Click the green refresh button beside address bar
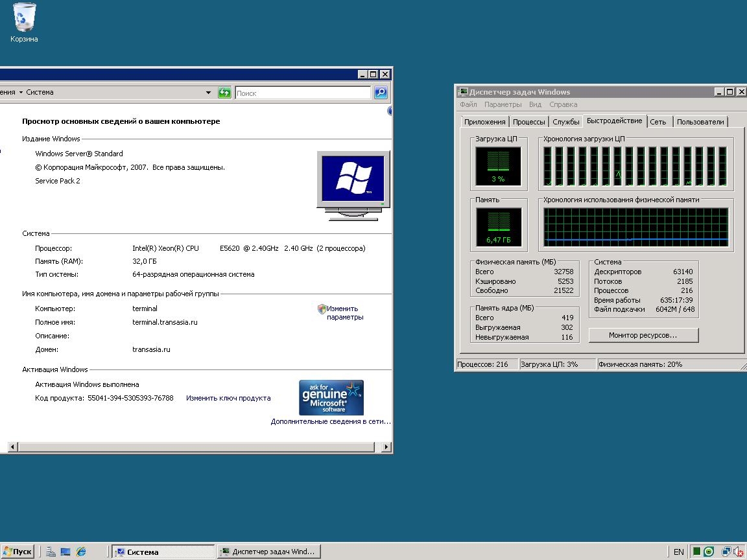 point(224,93)
